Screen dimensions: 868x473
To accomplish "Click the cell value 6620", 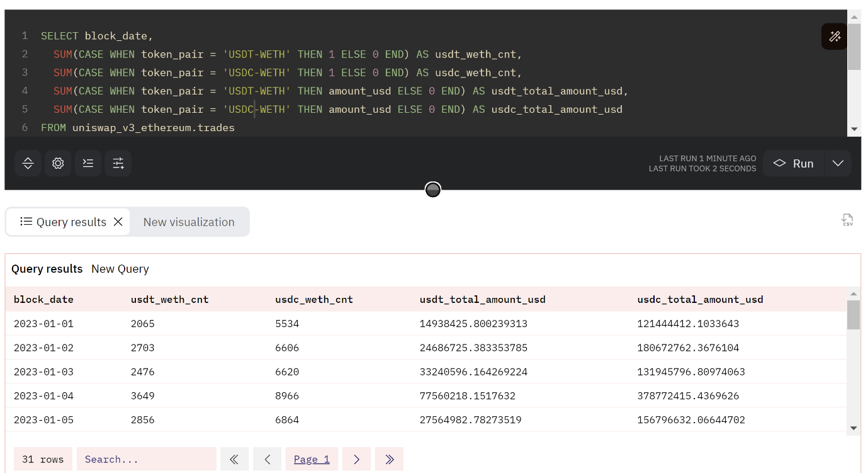I will 287,372.
